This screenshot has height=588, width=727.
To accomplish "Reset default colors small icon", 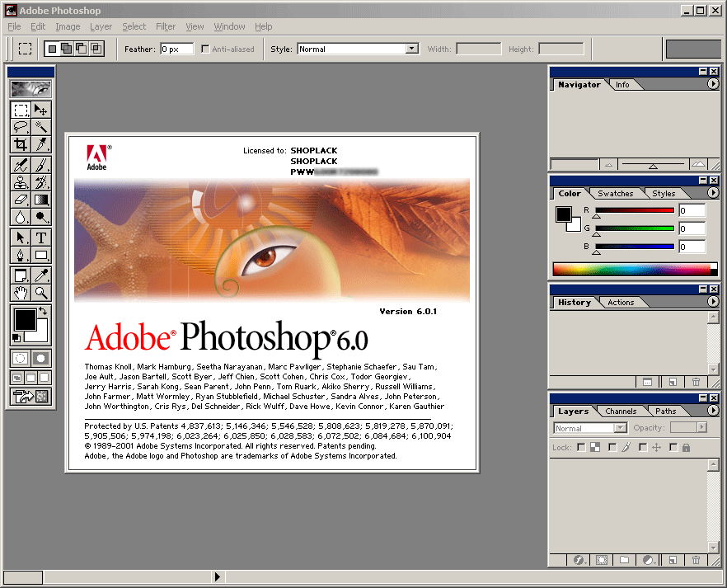I will [16, 337].
